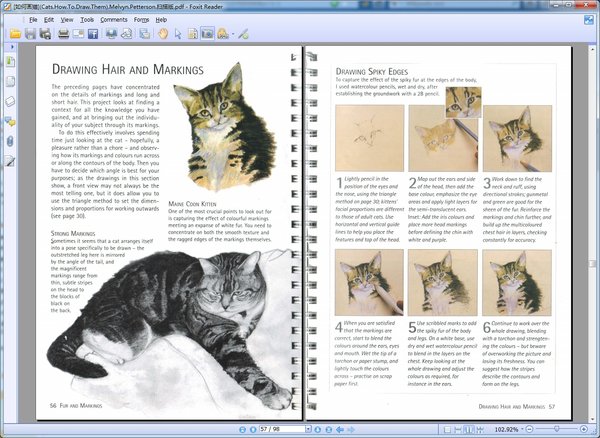This screenshot has width=600, height=438.
Task: Go to the previous page button
Action: pos(253,430)
